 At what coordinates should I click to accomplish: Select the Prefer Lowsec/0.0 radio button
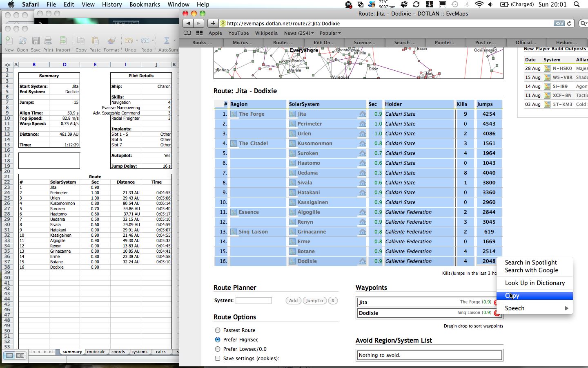[x=218, y=349]
